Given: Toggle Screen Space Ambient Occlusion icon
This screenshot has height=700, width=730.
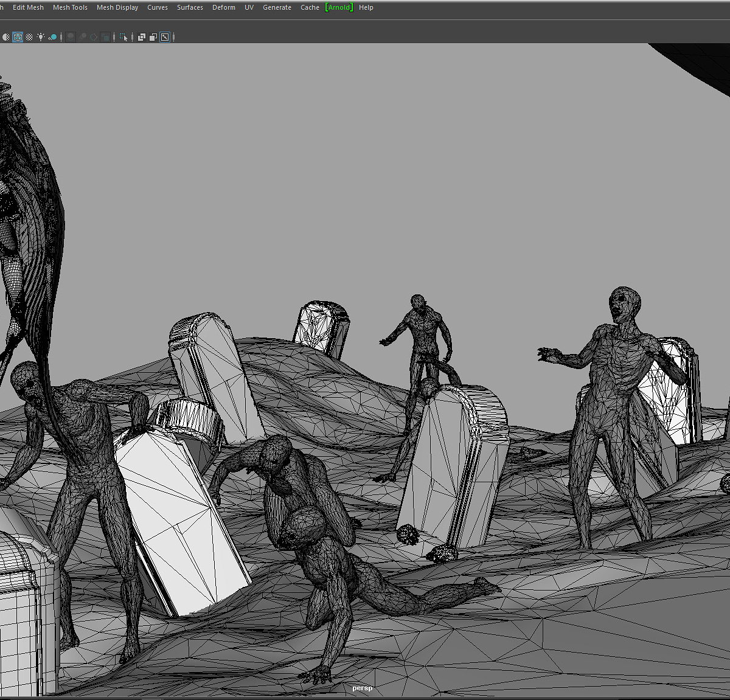Looking at the screenshot, I should [71, 37].
